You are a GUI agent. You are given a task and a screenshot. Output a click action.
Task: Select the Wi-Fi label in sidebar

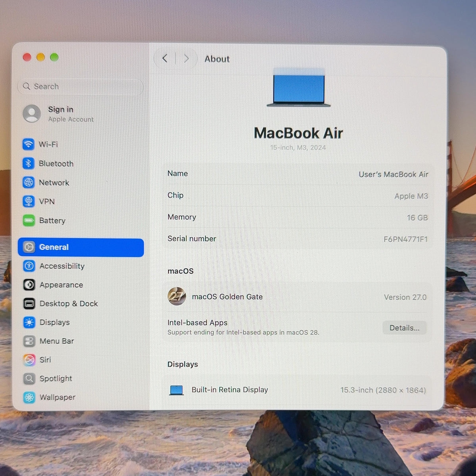[x=48, y=144]
